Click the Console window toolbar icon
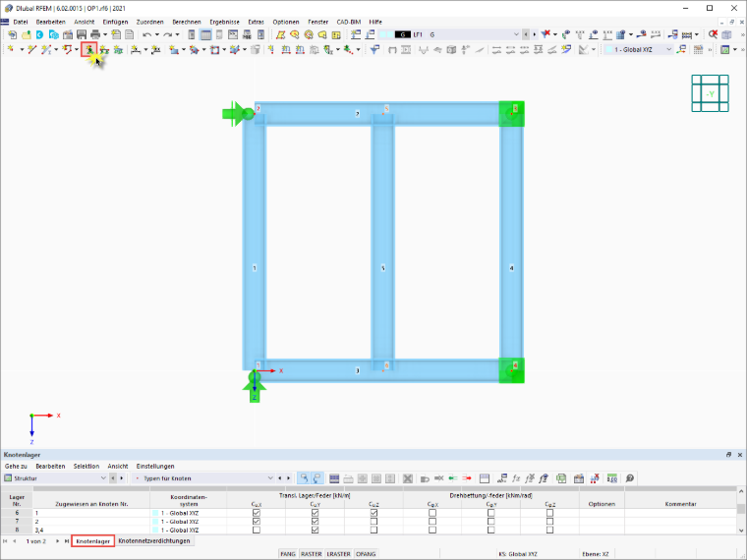747x560 pixels. point(233,34)
